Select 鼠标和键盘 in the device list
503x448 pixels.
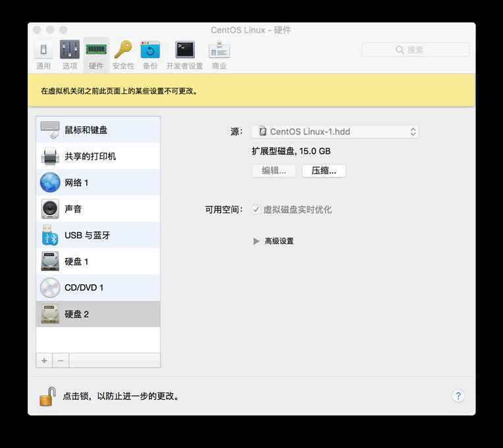coord(98,130)
